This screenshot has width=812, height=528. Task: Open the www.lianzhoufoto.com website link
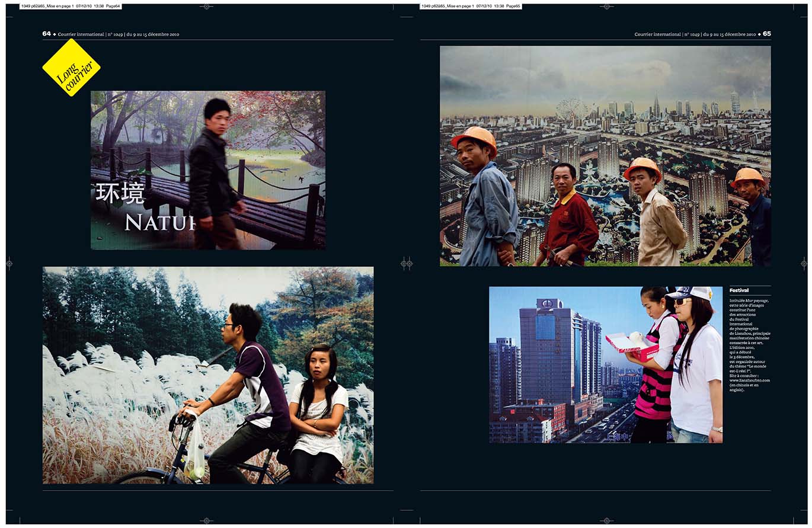click(x=749, y=380)
